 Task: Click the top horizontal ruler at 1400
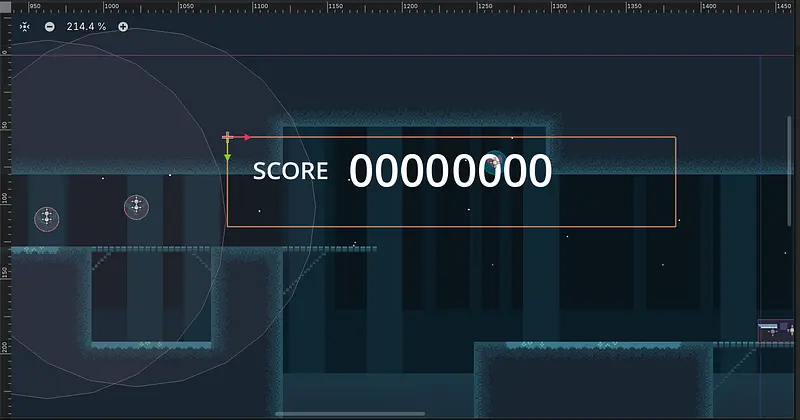pyautogui.click(x=705, y=6)
